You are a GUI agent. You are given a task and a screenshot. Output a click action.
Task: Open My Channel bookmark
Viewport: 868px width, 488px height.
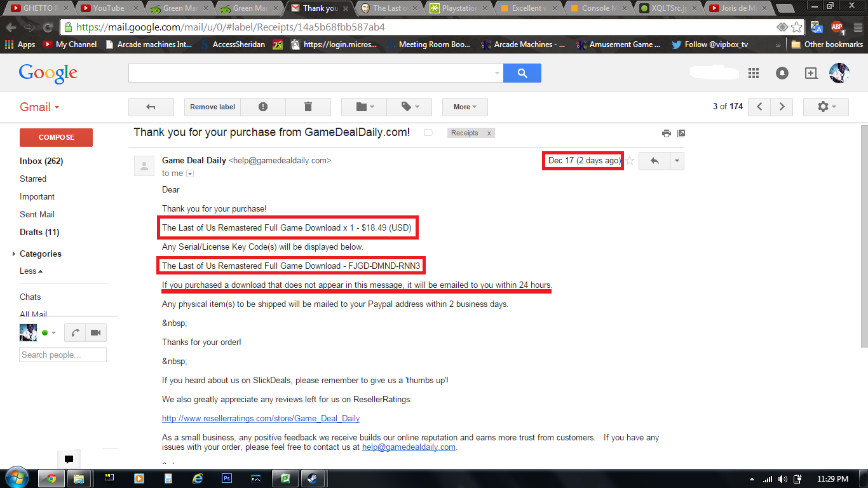click(70, 44)
